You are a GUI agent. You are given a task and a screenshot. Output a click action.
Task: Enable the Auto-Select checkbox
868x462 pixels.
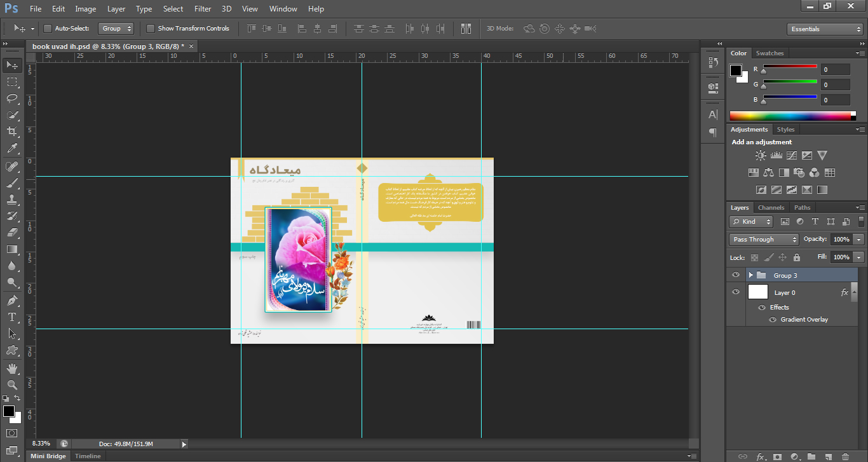48,29
